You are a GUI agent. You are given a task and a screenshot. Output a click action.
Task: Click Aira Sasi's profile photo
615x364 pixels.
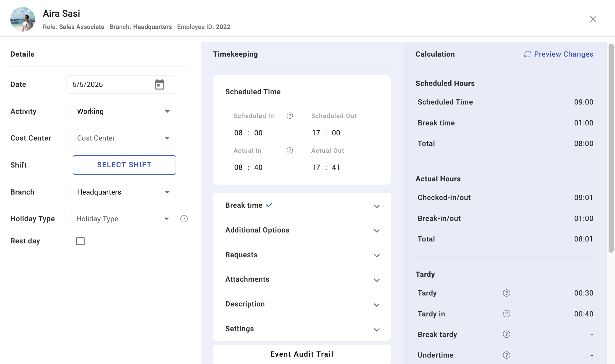(x=23, y=19)
